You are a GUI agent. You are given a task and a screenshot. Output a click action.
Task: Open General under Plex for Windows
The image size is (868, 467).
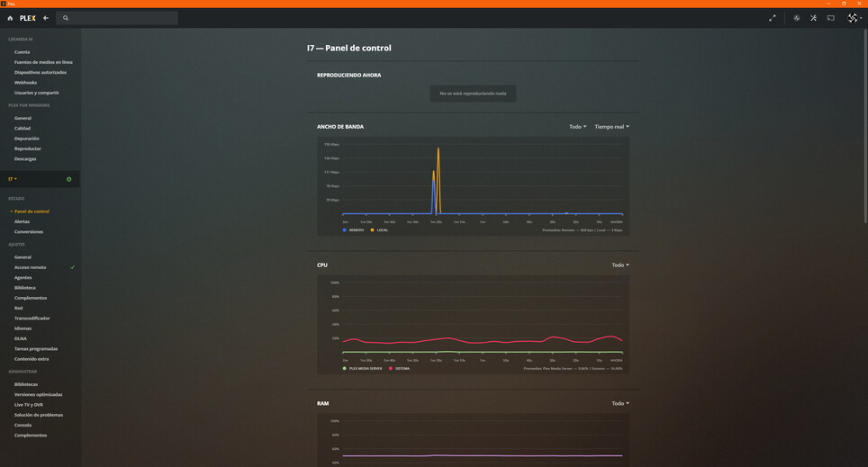tap(23, 118)
